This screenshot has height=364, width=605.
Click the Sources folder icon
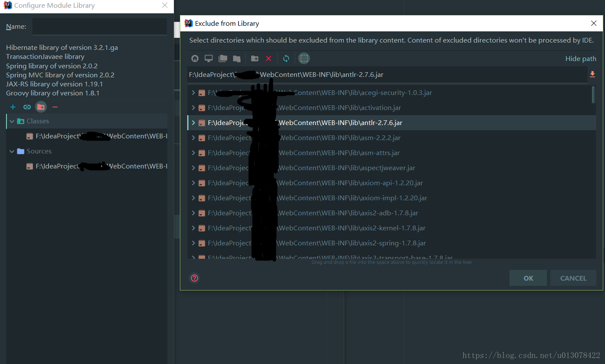(x=21, y=151)
